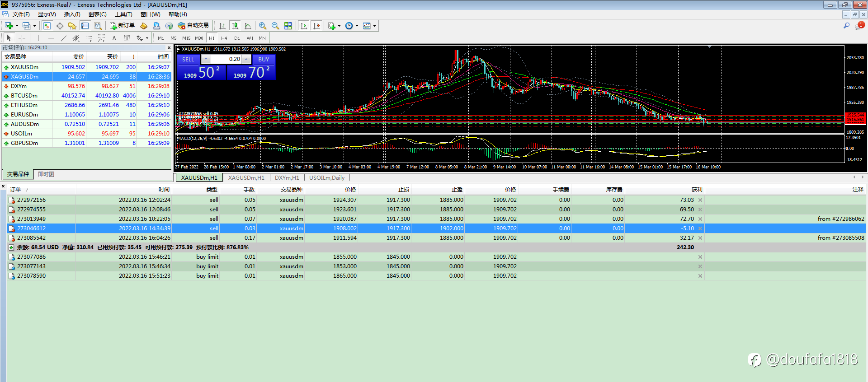Select the trendline drawing tool
868x382 pixels.
[63, 38]
